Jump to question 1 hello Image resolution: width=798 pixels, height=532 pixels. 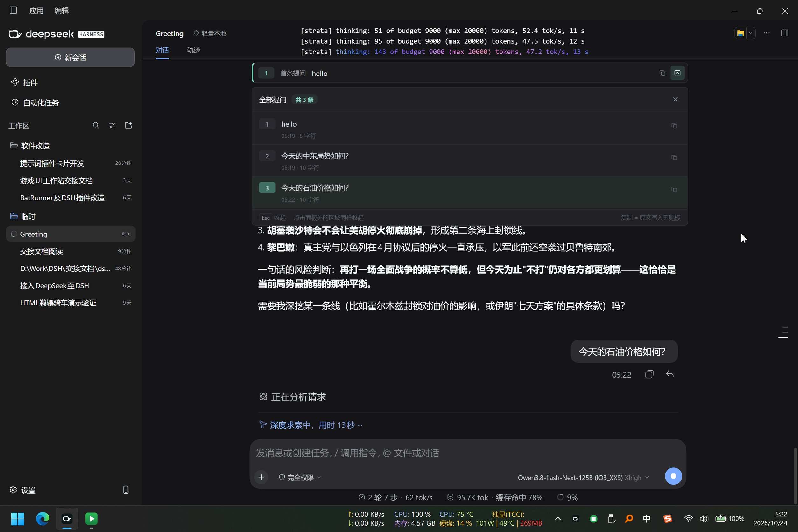470,129
